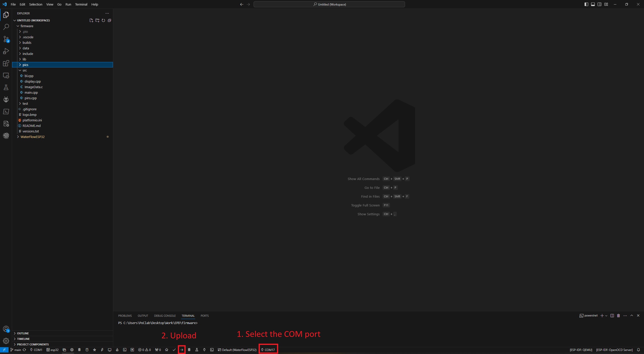Select COM17 upload port in status bar

pos(268,350)
